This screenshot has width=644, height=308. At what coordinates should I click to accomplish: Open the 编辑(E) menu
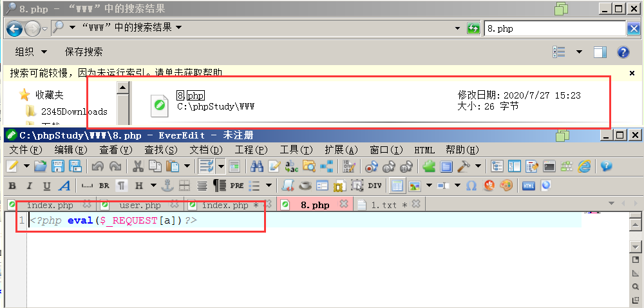pos(71,150)
